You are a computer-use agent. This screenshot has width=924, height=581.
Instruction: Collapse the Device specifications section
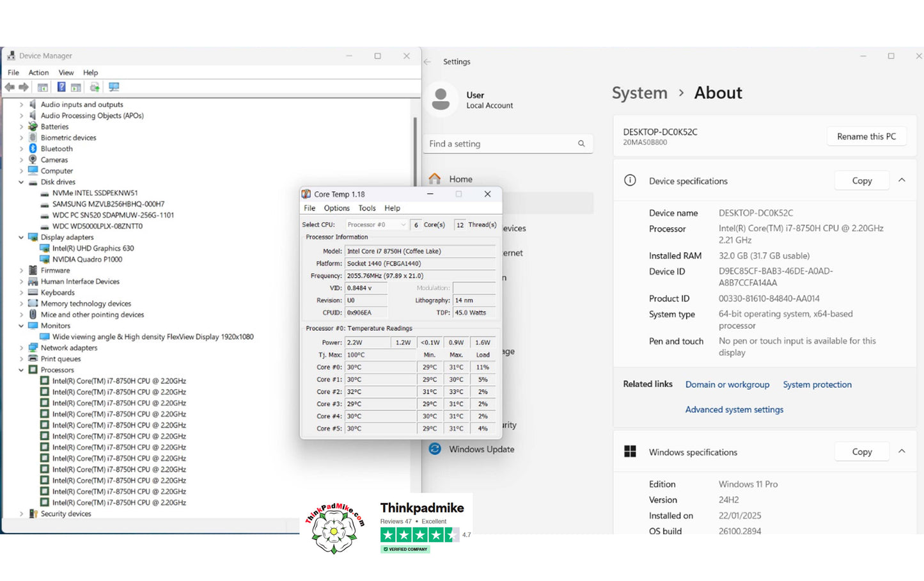point(902,180)
